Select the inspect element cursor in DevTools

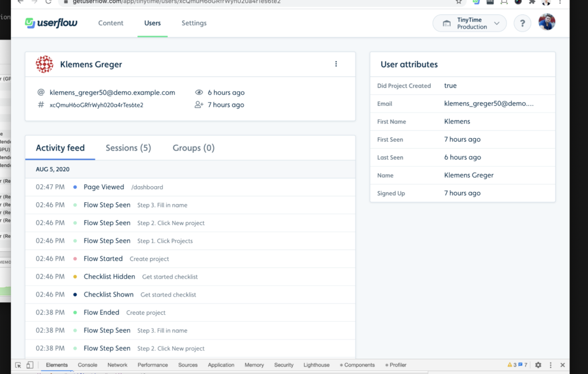pyautogui.click(x=17, y=364)
